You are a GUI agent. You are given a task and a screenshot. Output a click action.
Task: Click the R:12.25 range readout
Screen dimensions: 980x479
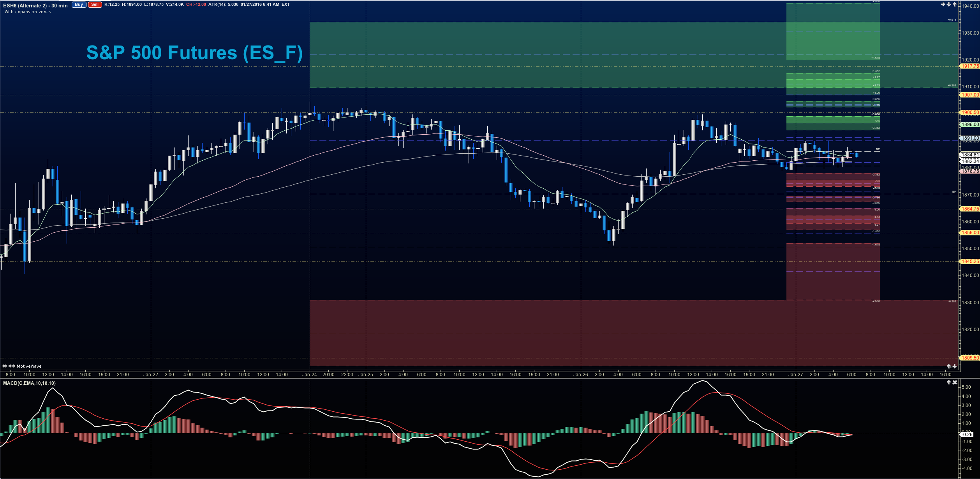(112, 5)
